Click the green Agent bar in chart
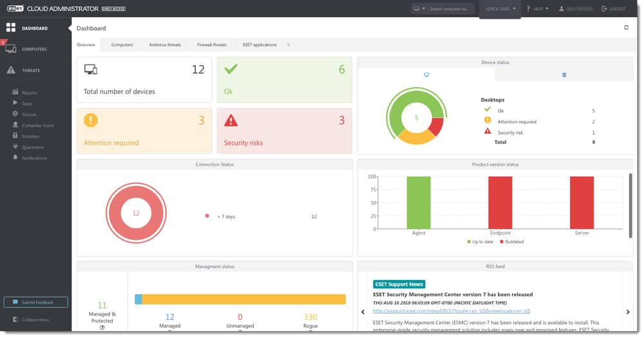The width and height of the screenshot is (644, 338). click(419, 202)
